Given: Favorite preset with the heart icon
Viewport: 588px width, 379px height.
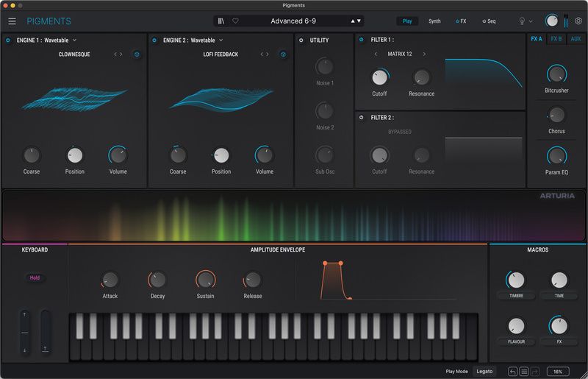Looking at the screenshot, I should coord(235,21).
